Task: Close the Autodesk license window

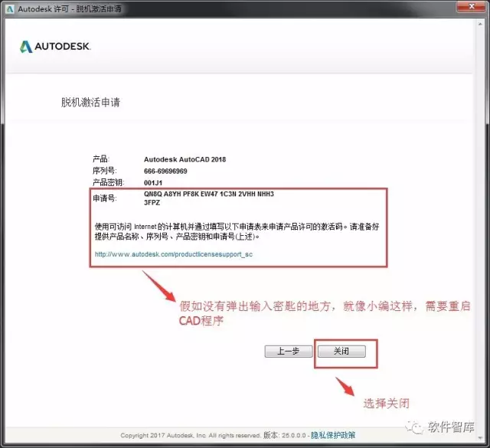Action: [x=472, y=7]
